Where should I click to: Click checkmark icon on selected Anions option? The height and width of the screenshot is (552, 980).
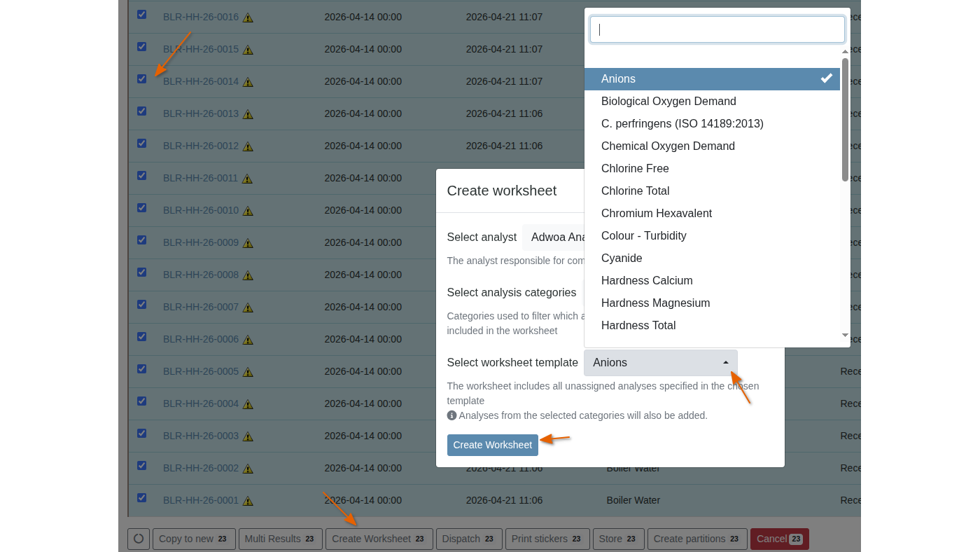click(x=827, y=78)
